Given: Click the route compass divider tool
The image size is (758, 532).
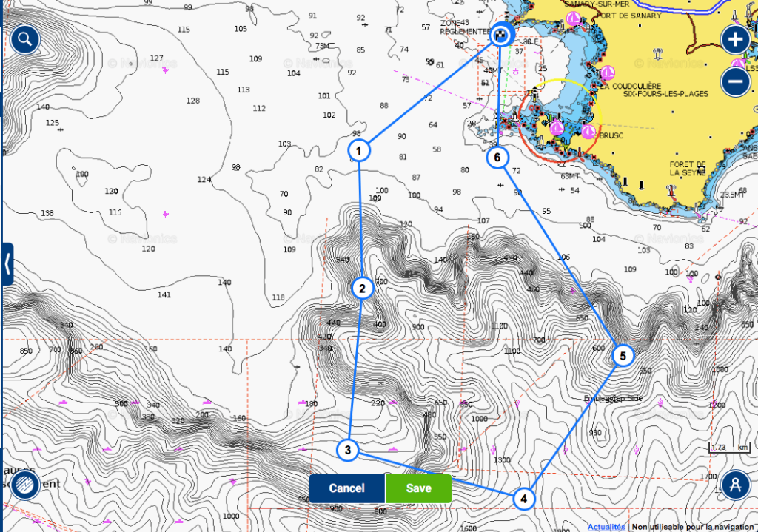Looking at the screenshot, I should pos(735,485).
